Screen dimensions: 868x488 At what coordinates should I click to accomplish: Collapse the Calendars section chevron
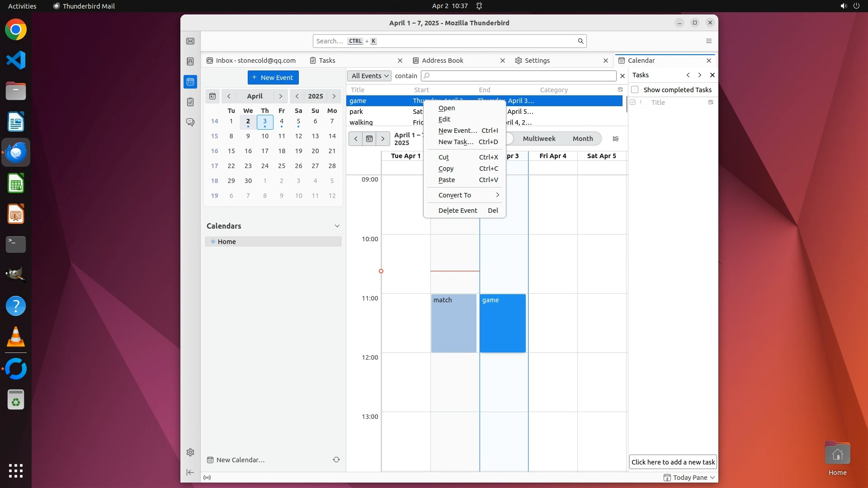pos(337,226)
